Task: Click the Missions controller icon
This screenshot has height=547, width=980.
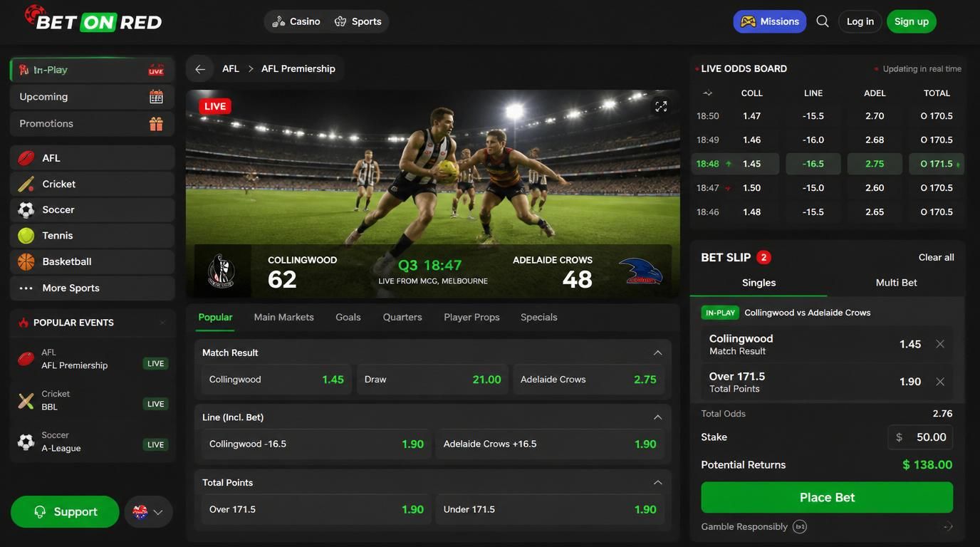Action: [748, 21]
